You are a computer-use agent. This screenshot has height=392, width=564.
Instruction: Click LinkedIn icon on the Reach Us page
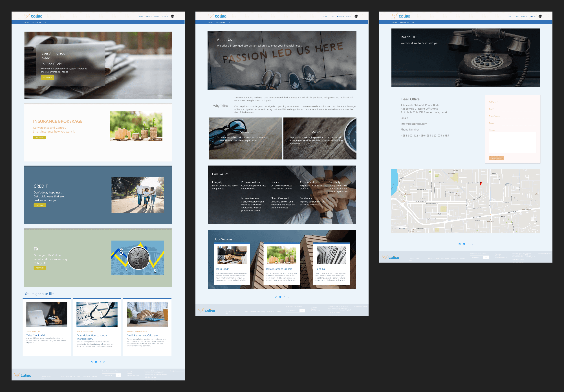(x=472, y=244)
